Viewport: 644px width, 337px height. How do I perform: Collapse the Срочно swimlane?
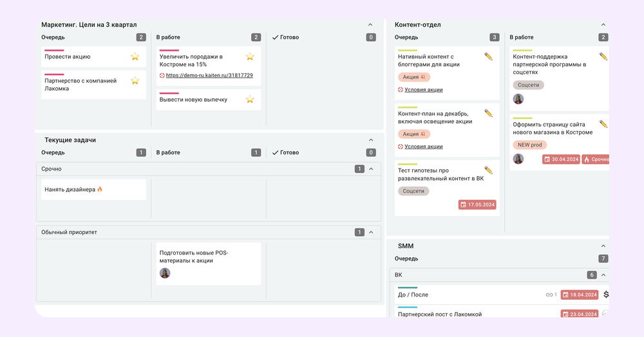click(x=371, y=168)
